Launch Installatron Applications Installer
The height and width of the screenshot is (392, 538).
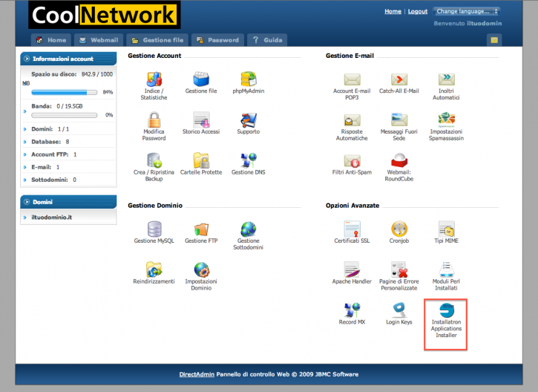(447, 310)
